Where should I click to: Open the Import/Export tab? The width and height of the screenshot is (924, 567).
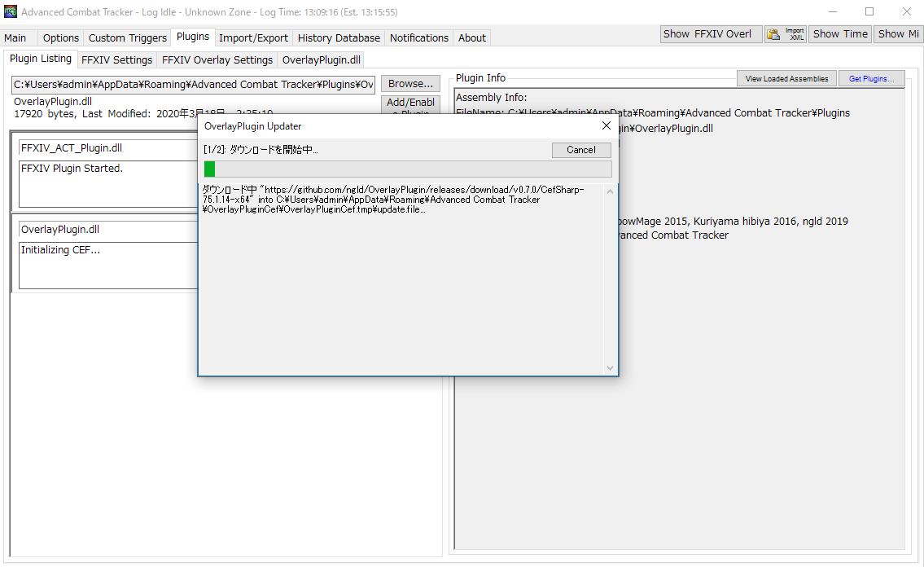(x=253, y=37)
